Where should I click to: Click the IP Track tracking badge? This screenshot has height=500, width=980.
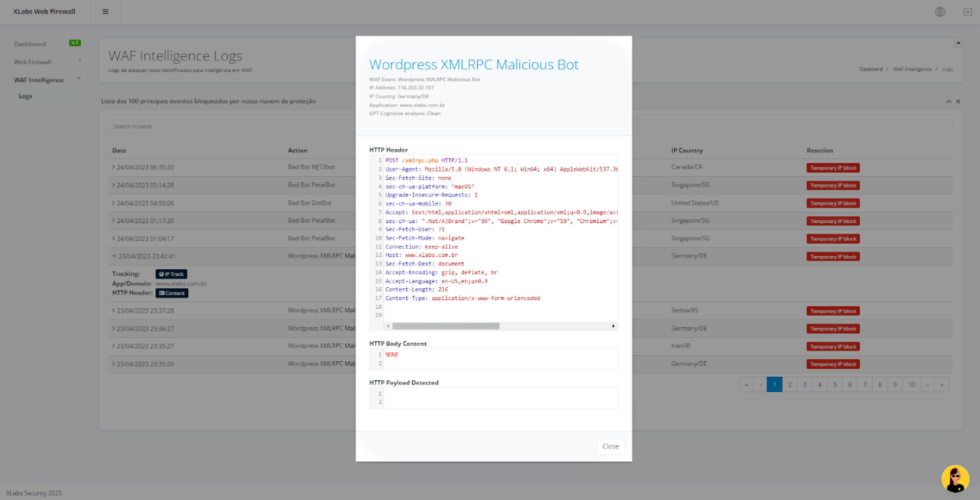point(171,274)
